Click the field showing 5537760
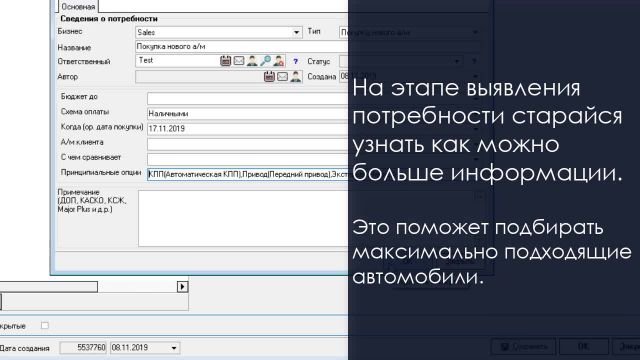The height and width of the screenshot is (360, 640). point(83,348)
